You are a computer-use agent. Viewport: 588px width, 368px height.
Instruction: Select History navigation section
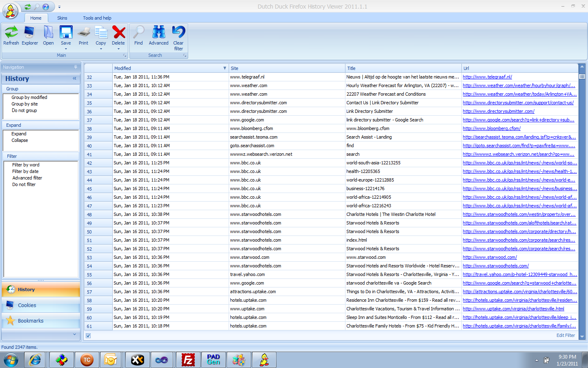tap(41, 289)
